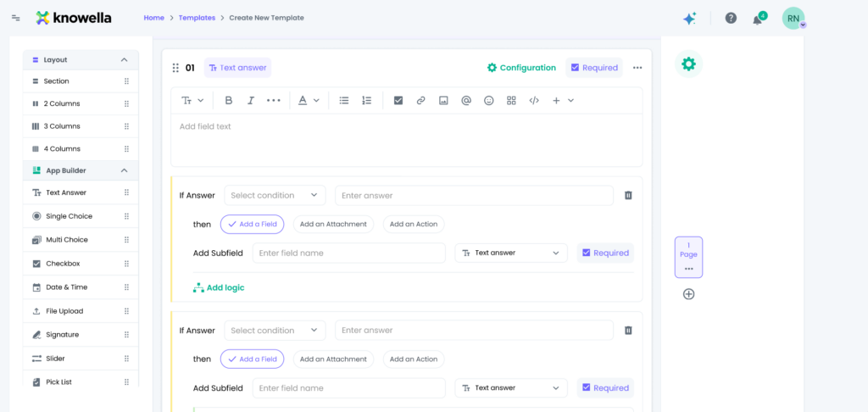Click the help question mark icon
The width and height of the screenshot is (868, 412).
[x=731, y=18]
